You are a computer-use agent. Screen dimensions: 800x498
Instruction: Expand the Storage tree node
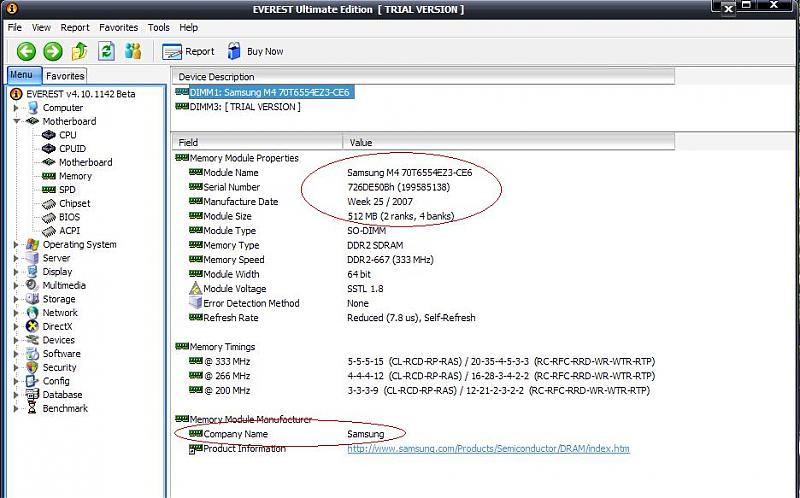pyautogui.click(x=17, y=299)
